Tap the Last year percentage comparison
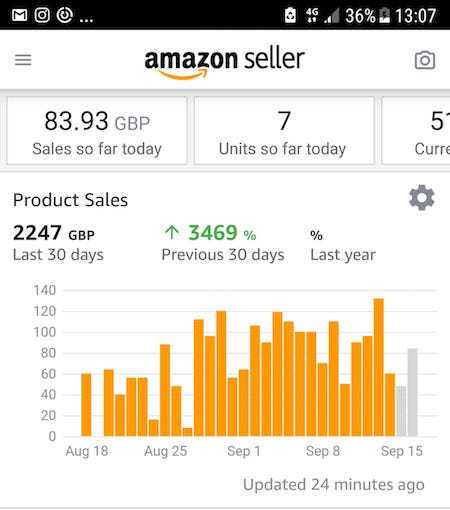The height and width of the screenshot is (510, 450). (x=343, y=245)
